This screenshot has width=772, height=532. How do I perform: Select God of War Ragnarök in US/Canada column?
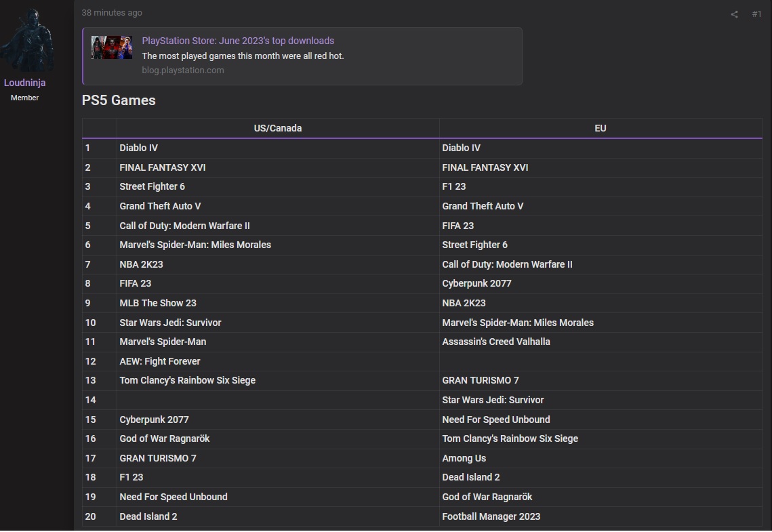click(165, 439)
